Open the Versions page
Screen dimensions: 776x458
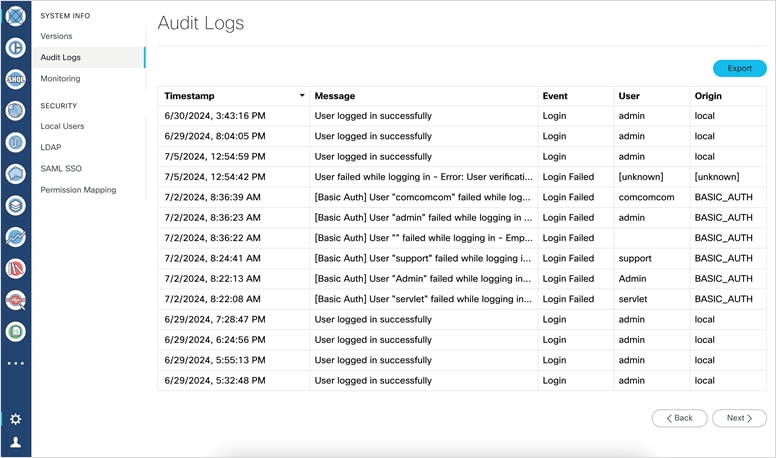(56, 36)
